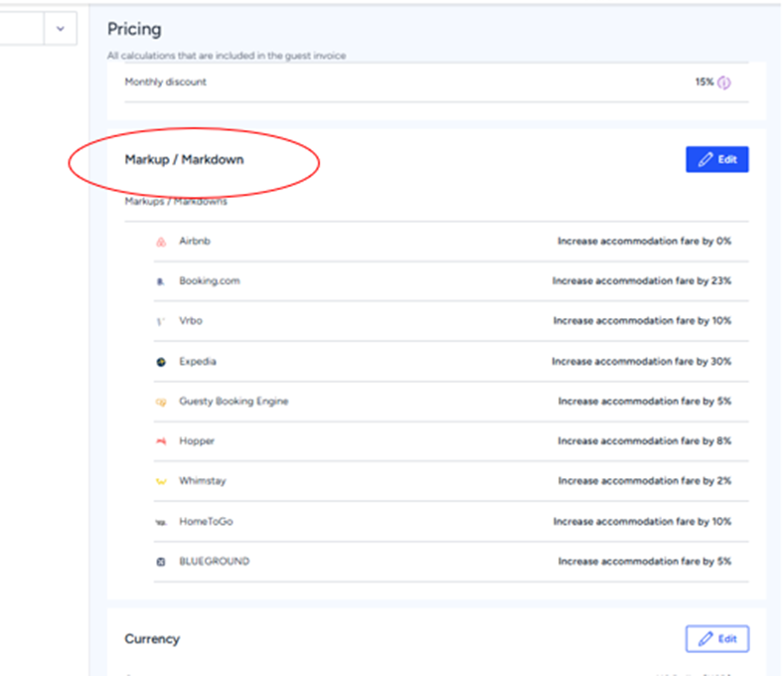784x676 pixels.
Task: Click the guest invoice calculations subtitle
Action: click(227, 56)
